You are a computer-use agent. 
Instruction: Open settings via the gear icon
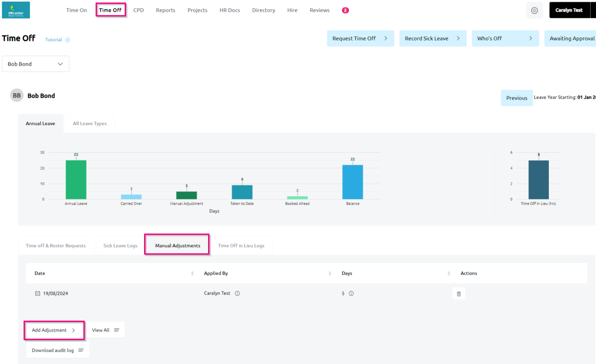coord(534,11)
